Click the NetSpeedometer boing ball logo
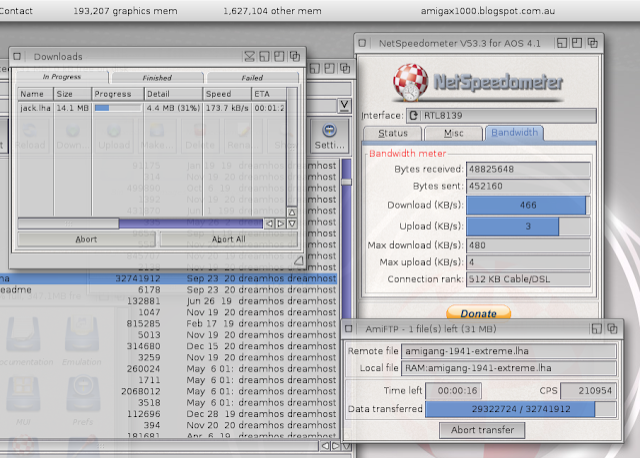Viewport: 640px width, 458px height. coord(411,82)
